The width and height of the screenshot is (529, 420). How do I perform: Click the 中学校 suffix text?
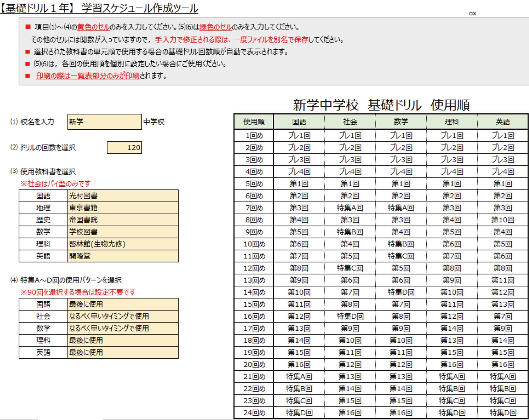pos(154,122)
